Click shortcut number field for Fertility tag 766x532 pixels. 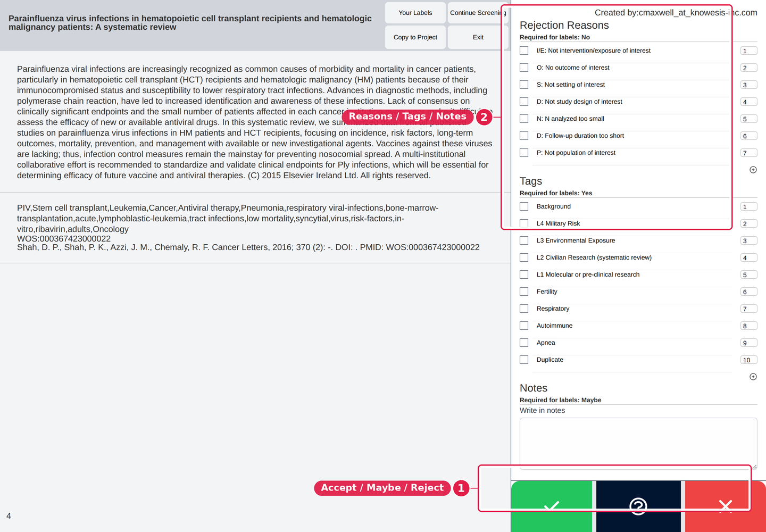(x=749, y=292)
